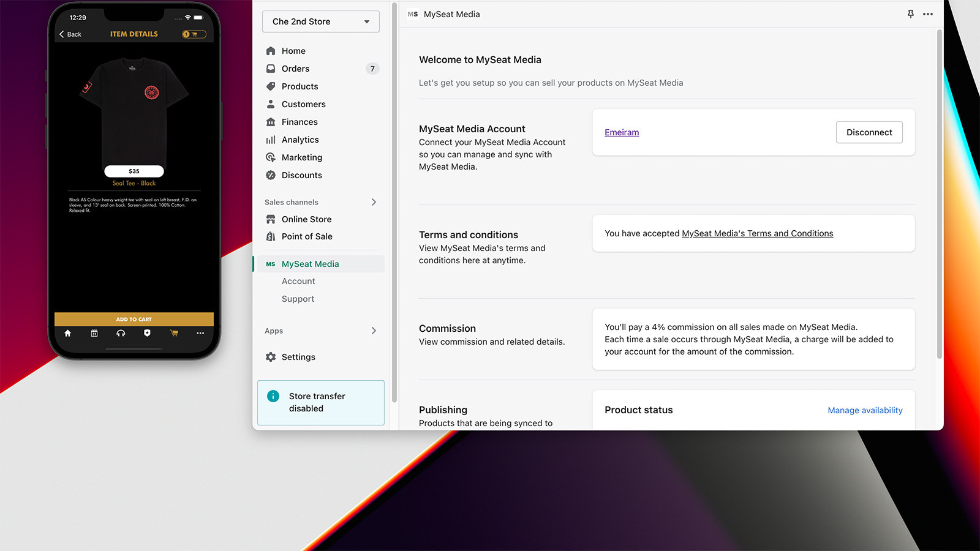
Task: Tap the Seal Tee - Black product name
Action: click(x=134, y=183)
